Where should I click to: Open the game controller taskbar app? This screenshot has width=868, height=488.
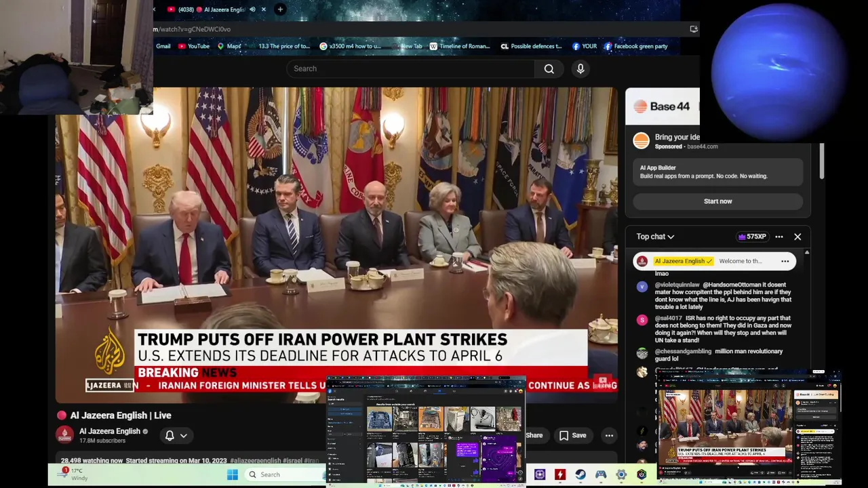(601, 474)
